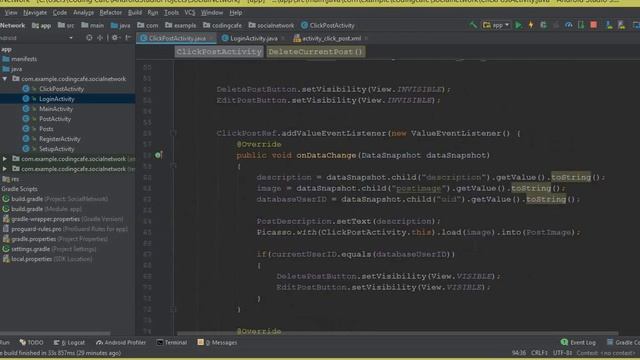The image size is (640, 360).
Task: Open the Android Profiler tool window
Action: pyautogui.click(x=121, y=342)
